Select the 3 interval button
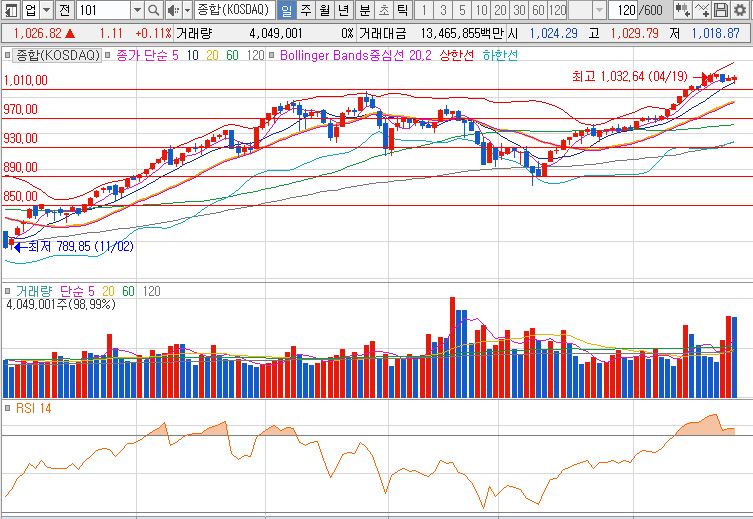The height and width of the screenshot is (519, 753). click(443, 10)
